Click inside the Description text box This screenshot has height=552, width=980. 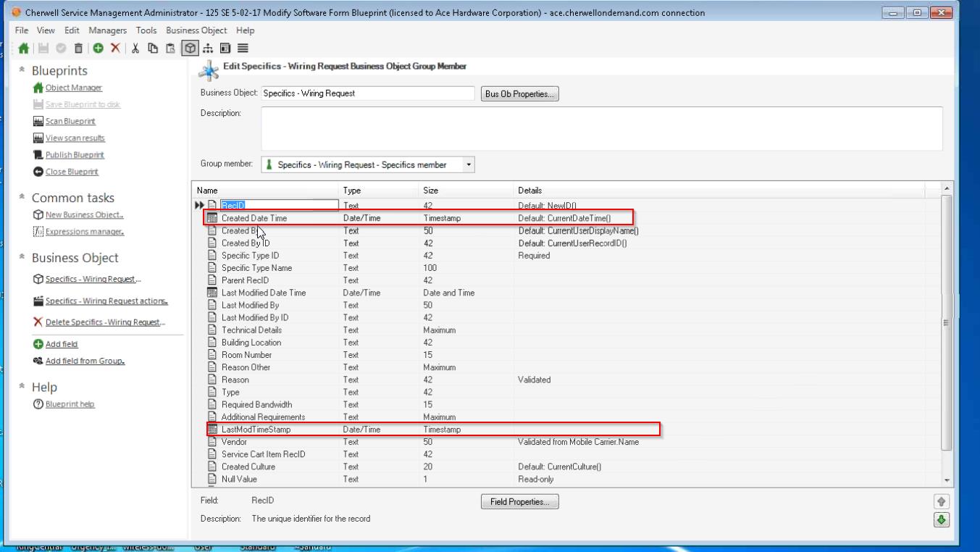[601, 128]
